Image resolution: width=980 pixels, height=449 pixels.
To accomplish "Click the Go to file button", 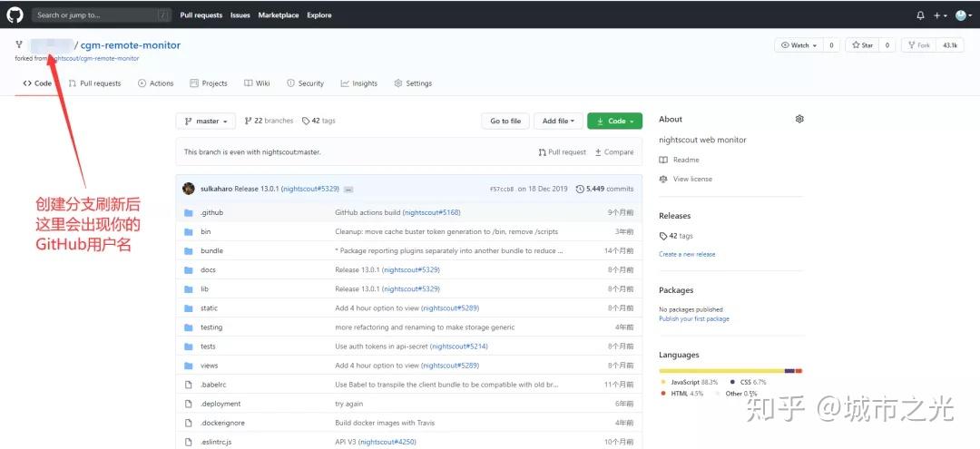I will pos(505,121).
